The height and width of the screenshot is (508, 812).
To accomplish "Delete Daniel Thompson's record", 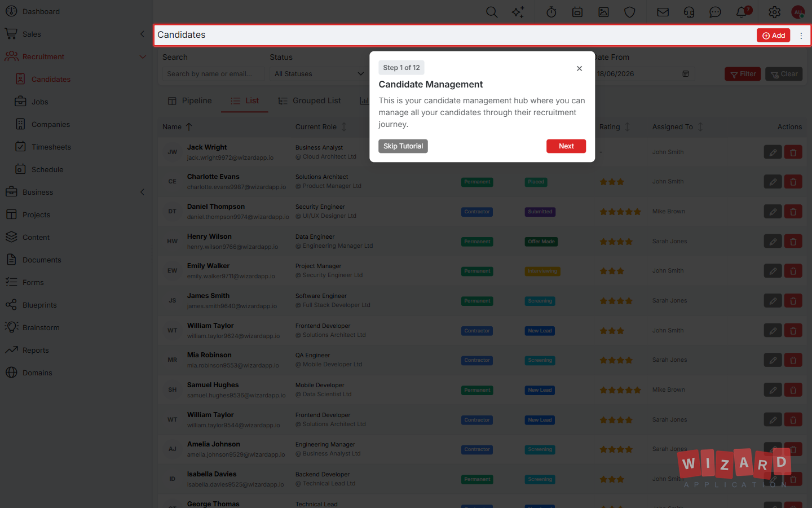I will click(793, 212).
